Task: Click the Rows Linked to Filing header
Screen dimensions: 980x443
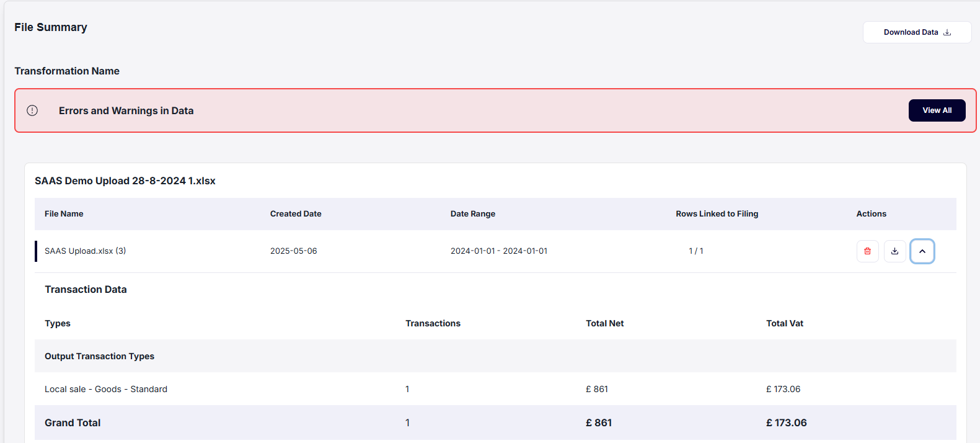Action: [717, 214]
